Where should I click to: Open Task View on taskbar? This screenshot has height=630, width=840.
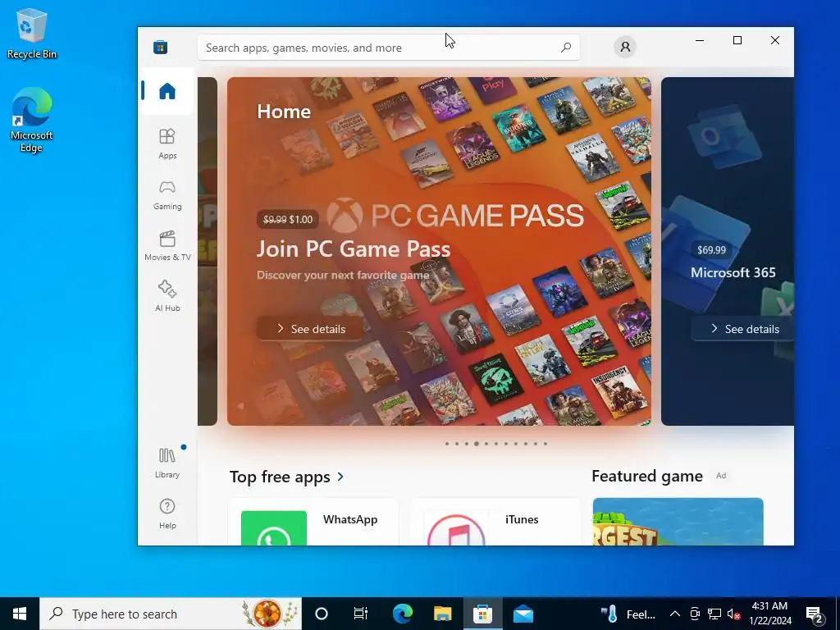click(361, 614)
